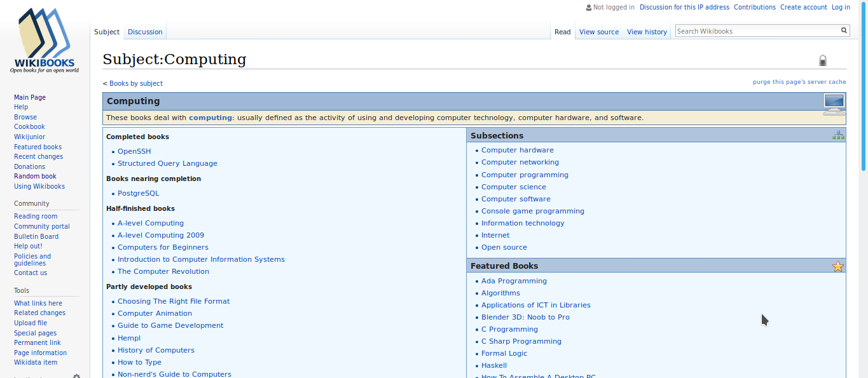Open the bold computing link
This screenshot has height=378, width=868.
[x=210, y=118]
